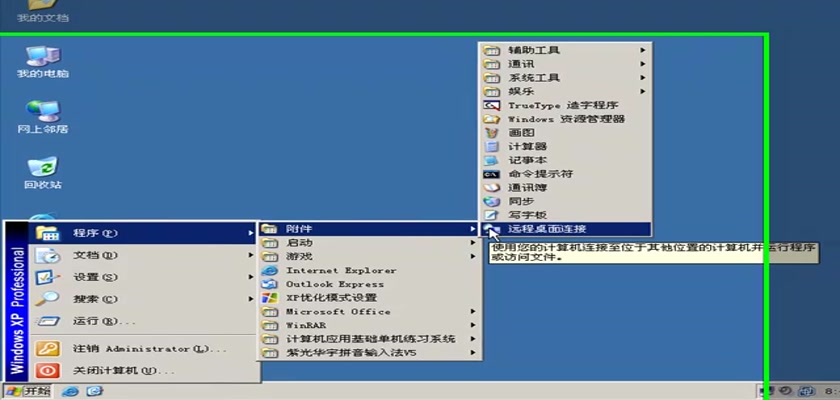The height and width of the screenshot is (400, 840).
Task: Open the 系统工具 accessories submenu
Action: click(x=566, y=78)
